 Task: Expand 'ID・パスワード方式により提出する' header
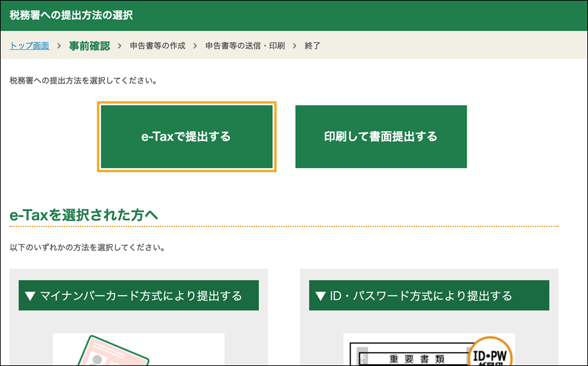tap(429, 295)
